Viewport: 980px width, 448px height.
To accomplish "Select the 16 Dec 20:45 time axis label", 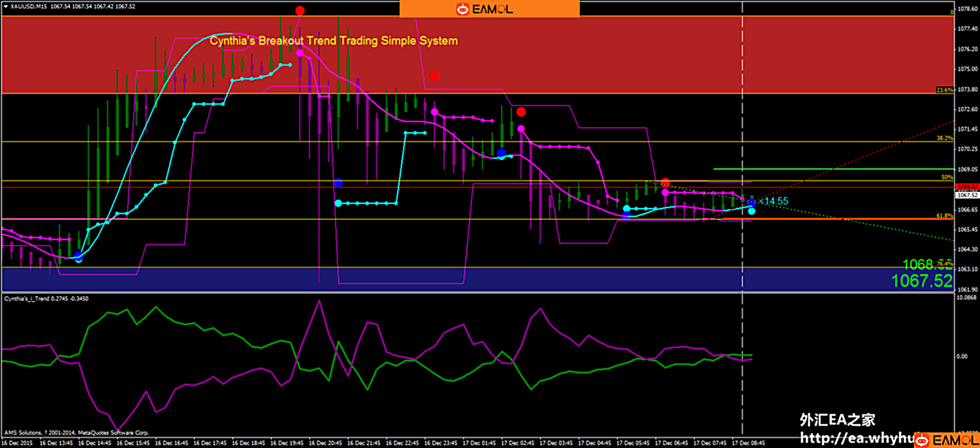I will tap(326, 443).
